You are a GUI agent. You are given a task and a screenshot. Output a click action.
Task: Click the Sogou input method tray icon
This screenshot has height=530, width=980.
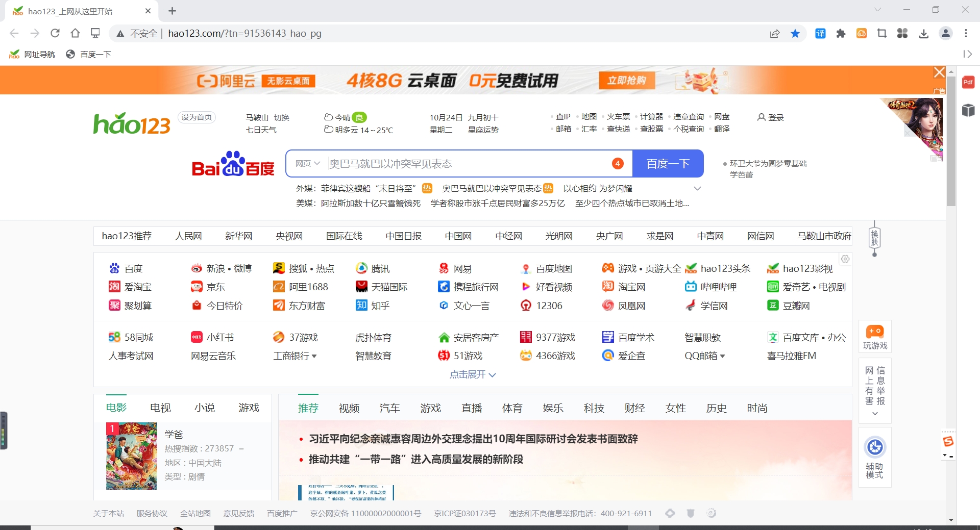[x=948, y=442]
